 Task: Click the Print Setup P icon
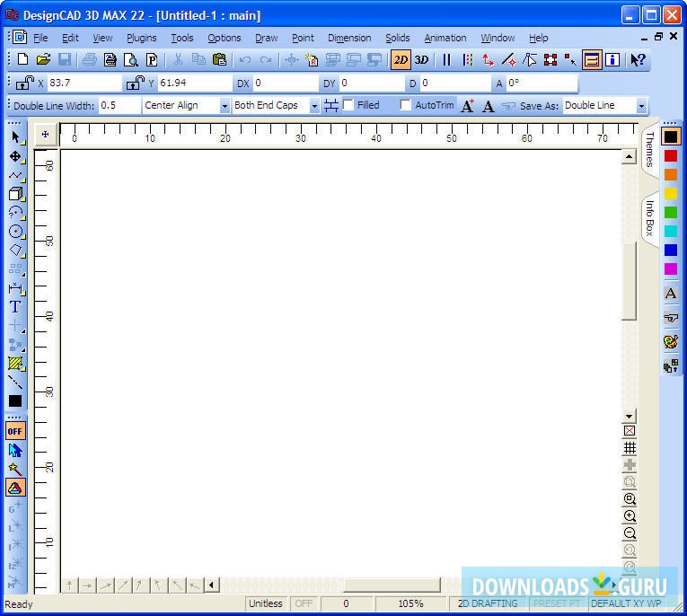(x=152, y=59)
